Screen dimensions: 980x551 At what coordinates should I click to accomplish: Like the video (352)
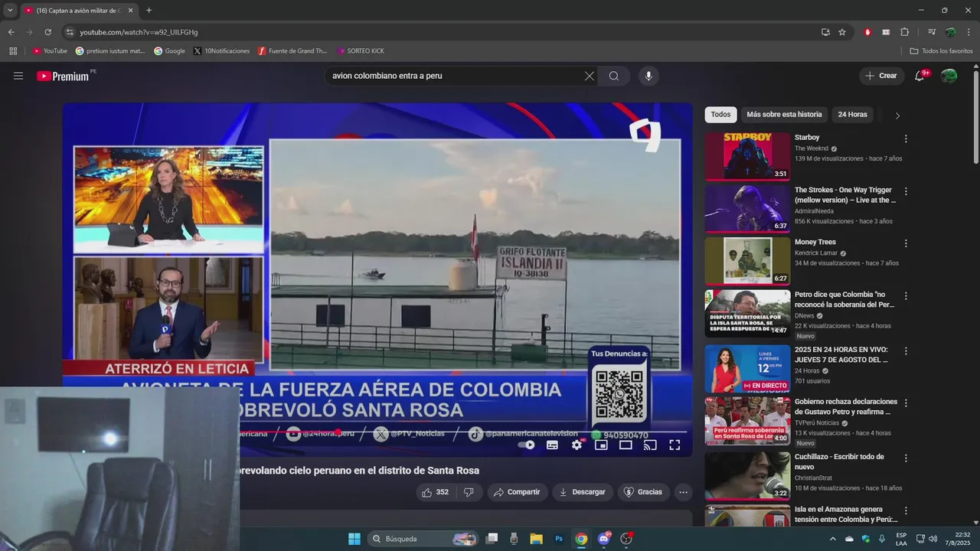[436, 492]
